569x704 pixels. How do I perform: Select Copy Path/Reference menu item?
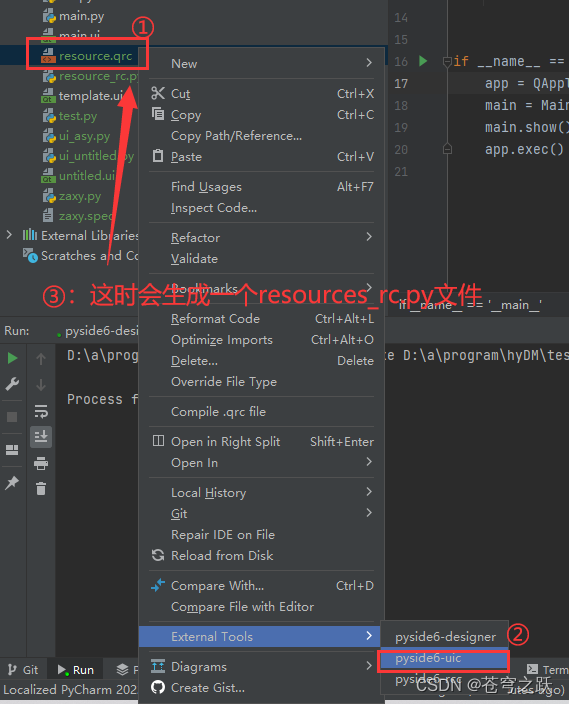(261, 136)
